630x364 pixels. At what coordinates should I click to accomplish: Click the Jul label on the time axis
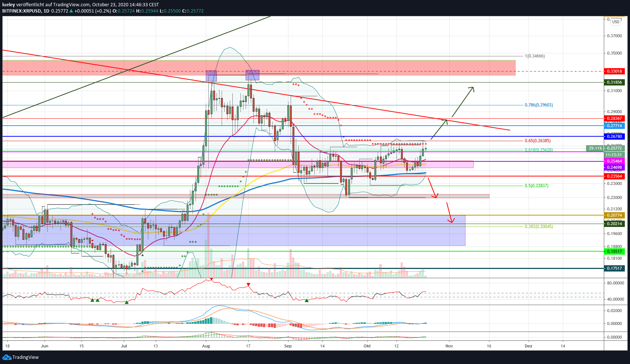(124, 346)
